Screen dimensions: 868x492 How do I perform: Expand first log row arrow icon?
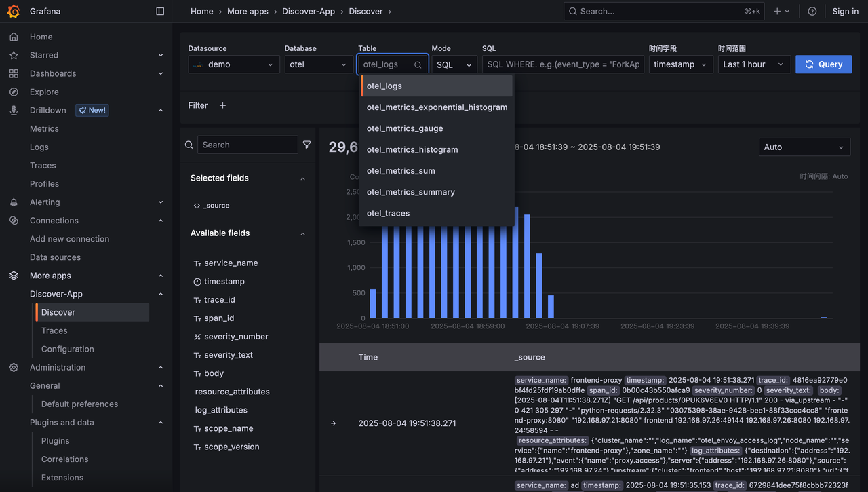pyautogui.click(x=333, y=423)
